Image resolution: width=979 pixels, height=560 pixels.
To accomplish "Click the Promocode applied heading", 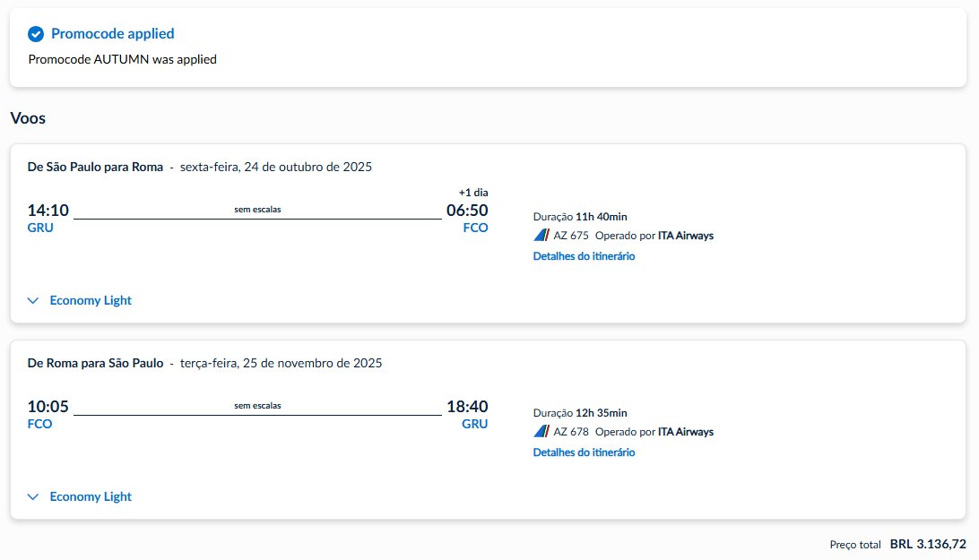I will point(112,34).
